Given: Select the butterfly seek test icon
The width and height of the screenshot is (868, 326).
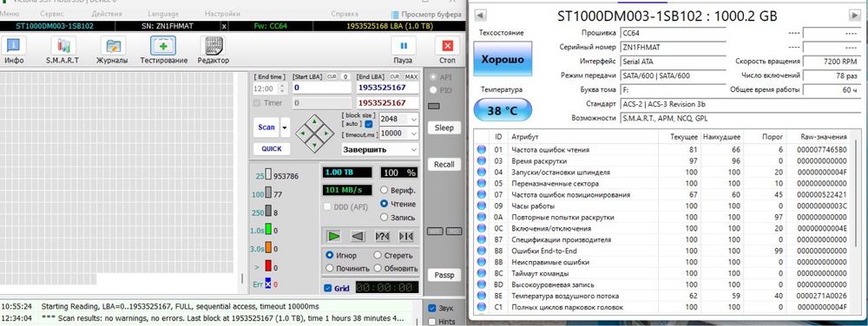Looking at the screenshot, I should tap(405, 237).
